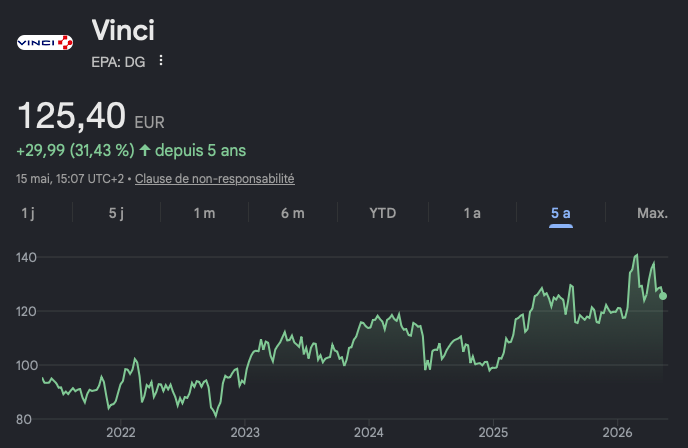Click the 140 y-axis label

tap(26, 258)
